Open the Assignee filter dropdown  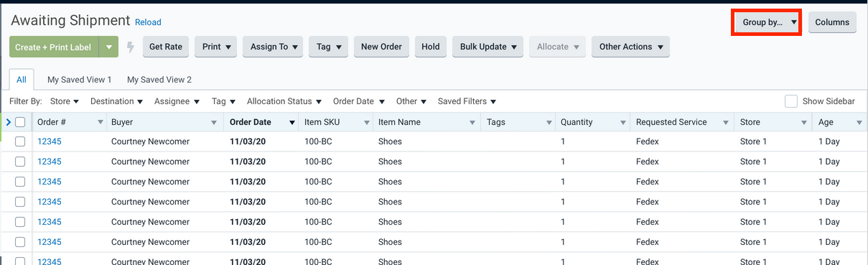pos(177,101)
